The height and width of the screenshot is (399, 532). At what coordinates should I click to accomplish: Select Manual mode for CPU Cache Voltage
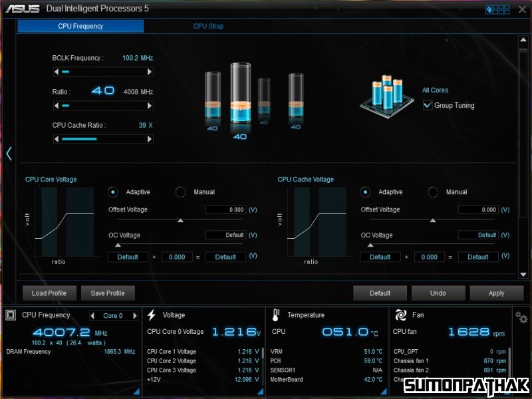tap(433, 192)
